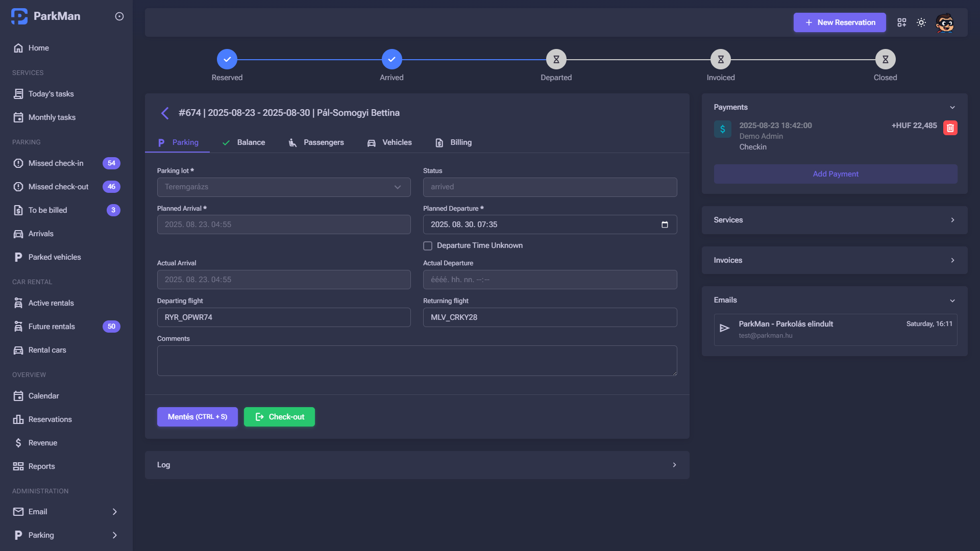Viewport: 980px width, 551px height.
Task: Go back with the left arrow icon
Action: [x=165, y=113]
